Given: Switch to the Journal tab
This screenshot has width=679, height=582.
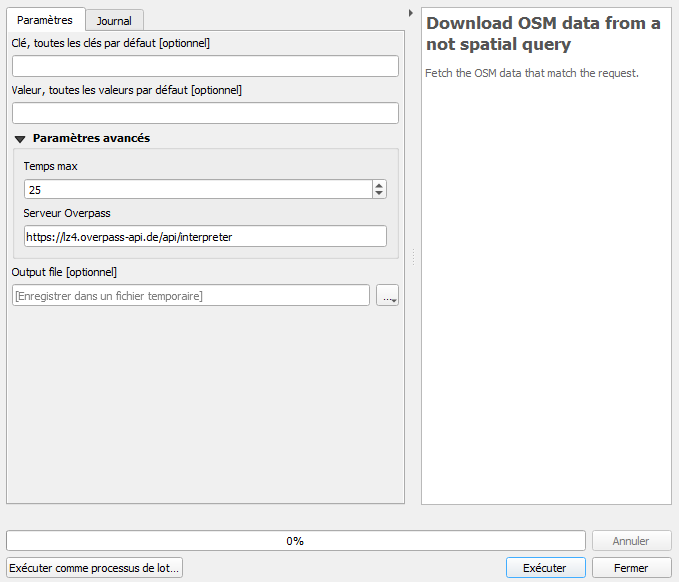Looking at the screenshot, I should (x=114, y=20).
